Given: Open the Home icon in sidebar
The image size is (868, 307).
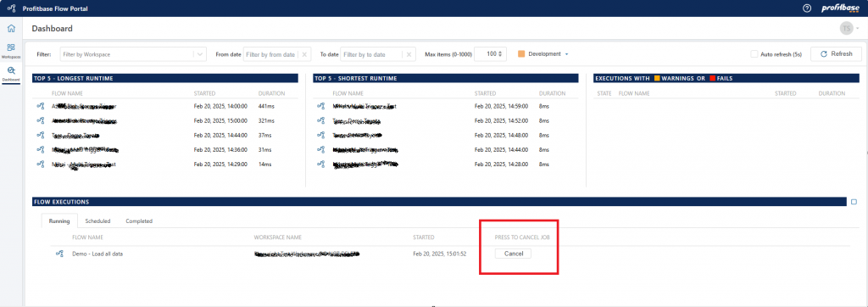Looking at the screenshot, I should (11, 29).
